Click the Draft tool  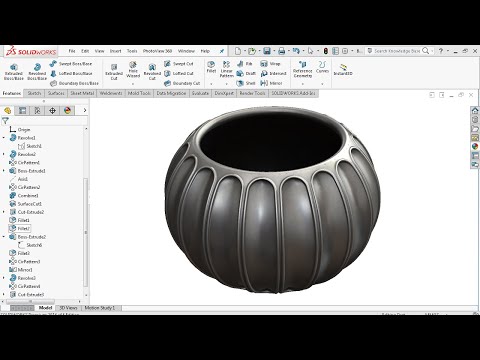coord(246,73)
